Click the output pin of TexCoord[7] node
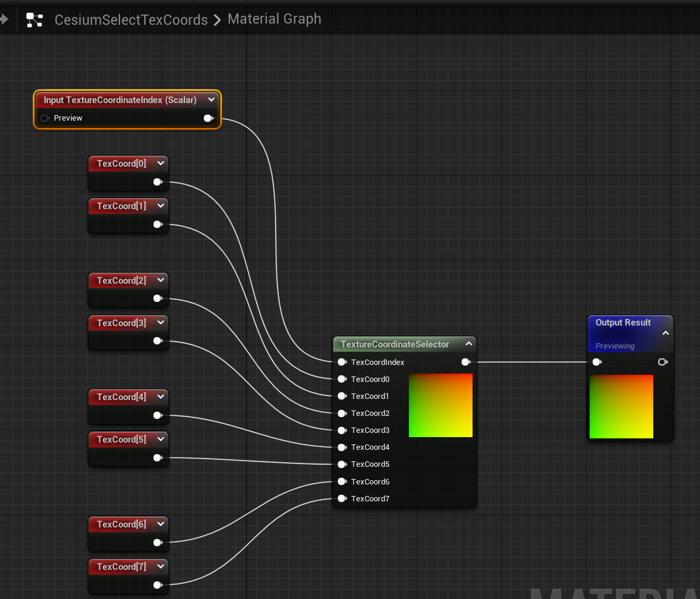Image resolution: width=700 pixels, height=599 pixels. point(158,585)
